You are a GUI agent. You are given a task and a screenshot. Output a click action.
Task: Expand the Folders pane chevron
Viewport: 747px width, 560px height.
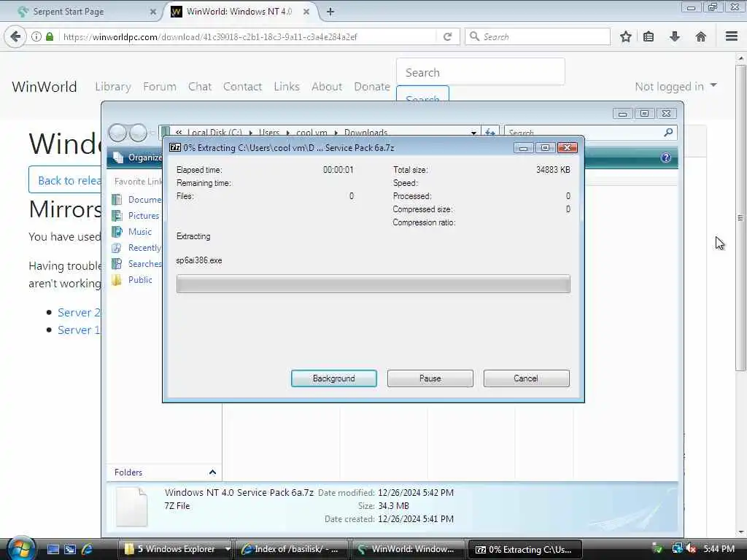point(212,472)
